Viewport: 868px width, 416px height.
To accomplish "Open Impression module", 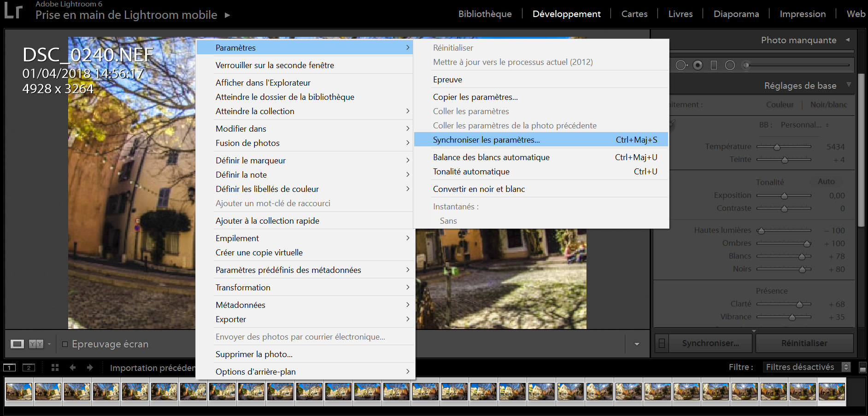I will click(x=803, y=14).
